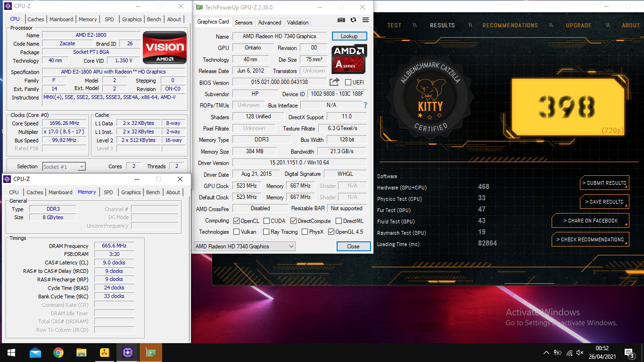The width and height of the screenshot is (644, 362).
Task: Click the DRAM Frequency 665.6 MHz value
Action: pos(115,246)
